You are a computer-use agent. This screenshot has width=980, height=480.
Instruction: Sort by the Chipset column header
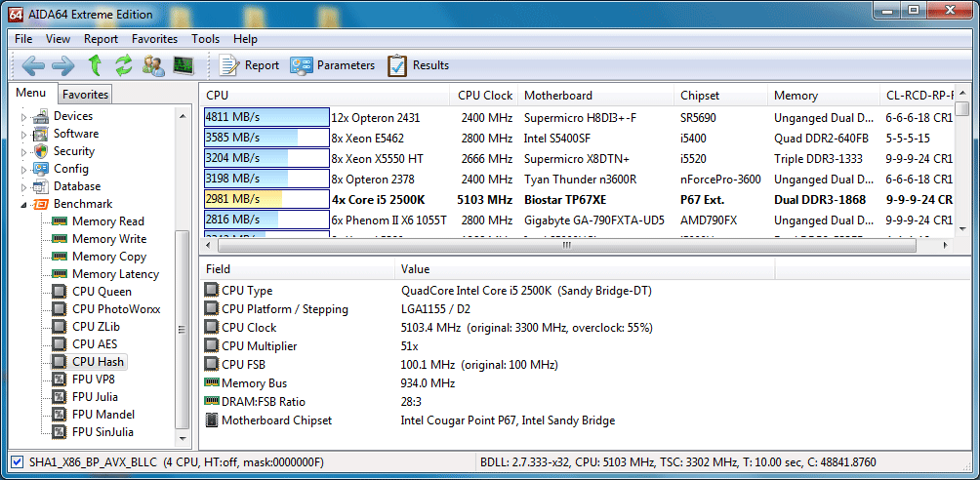coord(721,96)
